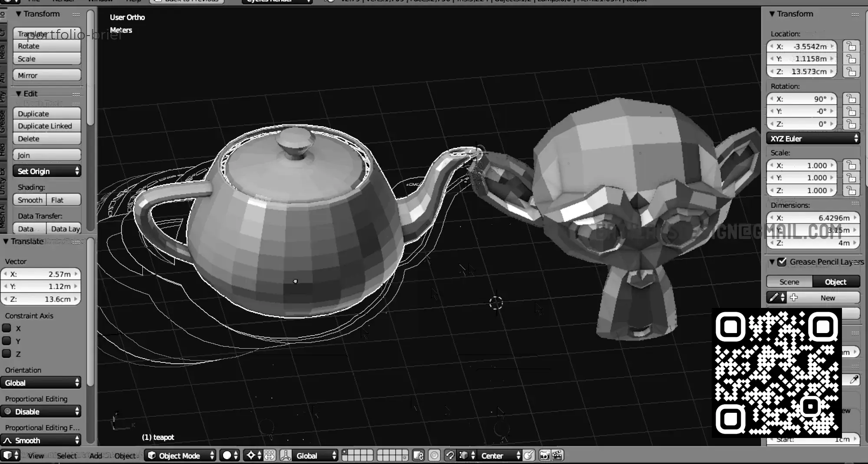
Task: Open the Select menu in viewport header
Action: click(x=66, y=455)
